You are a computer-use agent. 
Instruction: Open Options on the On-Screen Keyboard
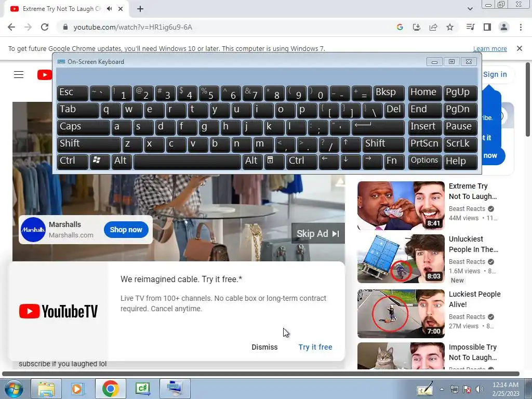click(x=425, y=162)
